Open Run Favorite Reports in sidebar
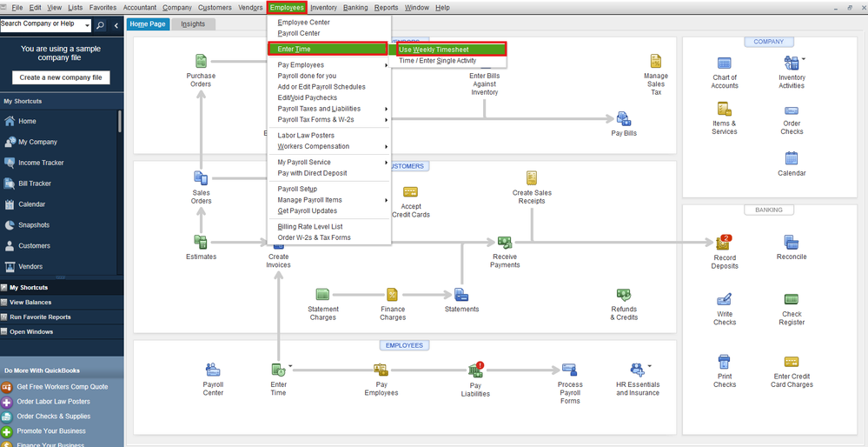This screenshot has width=868, height=447. pos(40,317)
